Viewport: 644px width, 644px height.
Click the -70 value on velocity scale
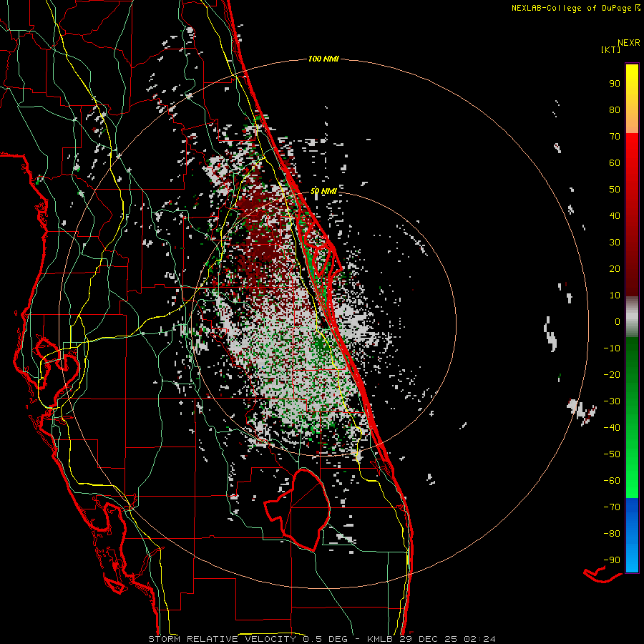612,507
